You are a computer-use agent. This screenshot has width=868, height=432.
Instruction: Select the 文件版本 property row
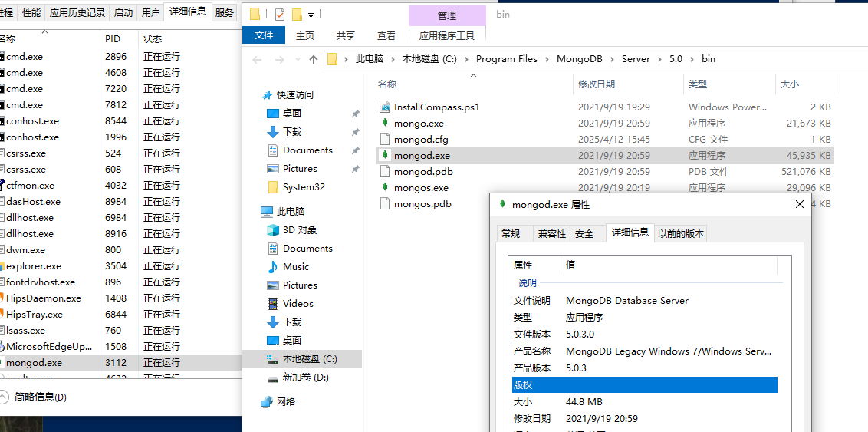645,335
